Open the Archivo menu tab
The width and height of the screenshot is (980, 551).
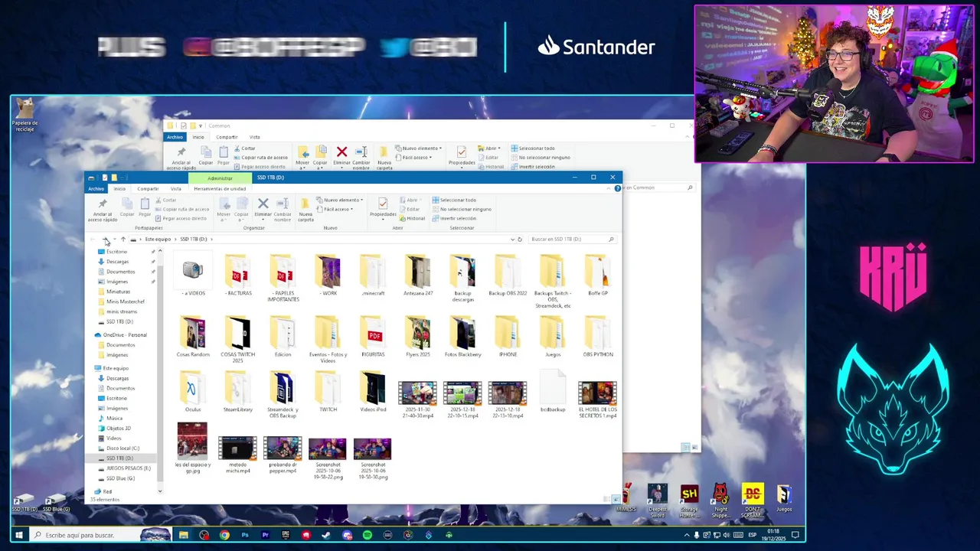coord(96,188)
